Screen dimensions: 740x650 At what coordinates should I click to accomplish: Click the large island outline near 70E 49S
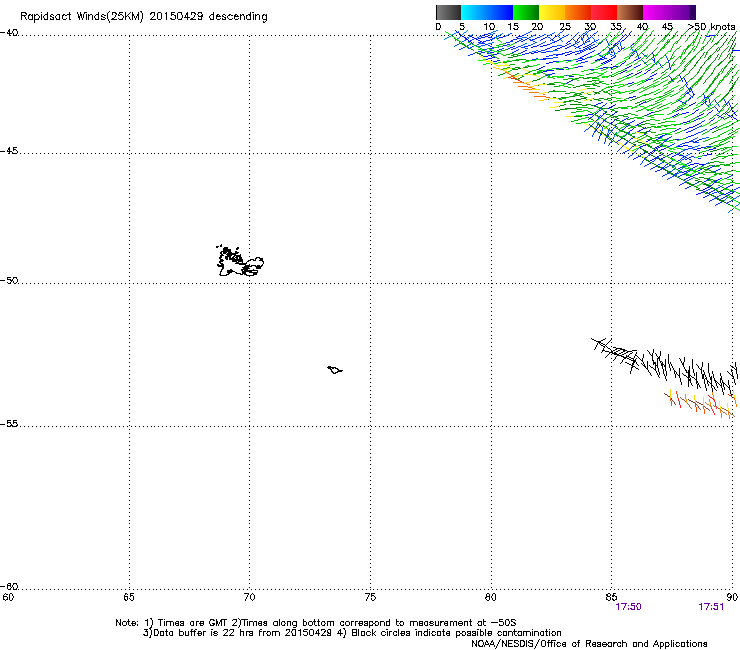(240, 261)
